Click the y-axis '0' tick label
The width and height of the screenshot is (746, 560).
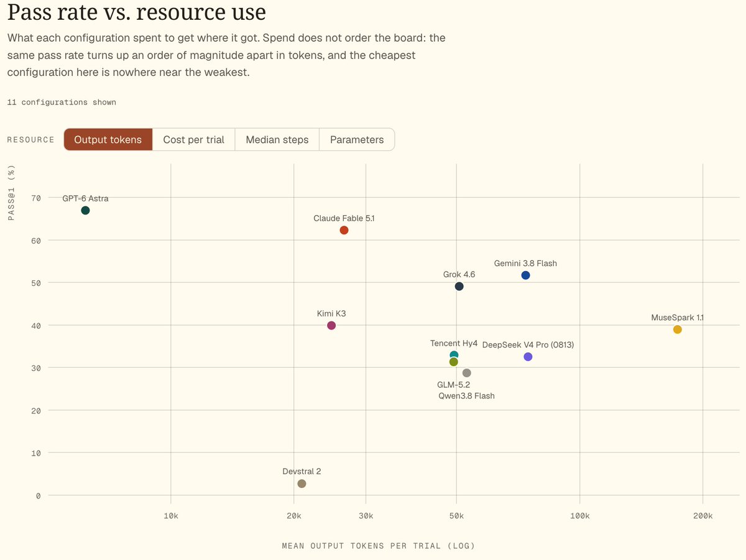point(39,495)
